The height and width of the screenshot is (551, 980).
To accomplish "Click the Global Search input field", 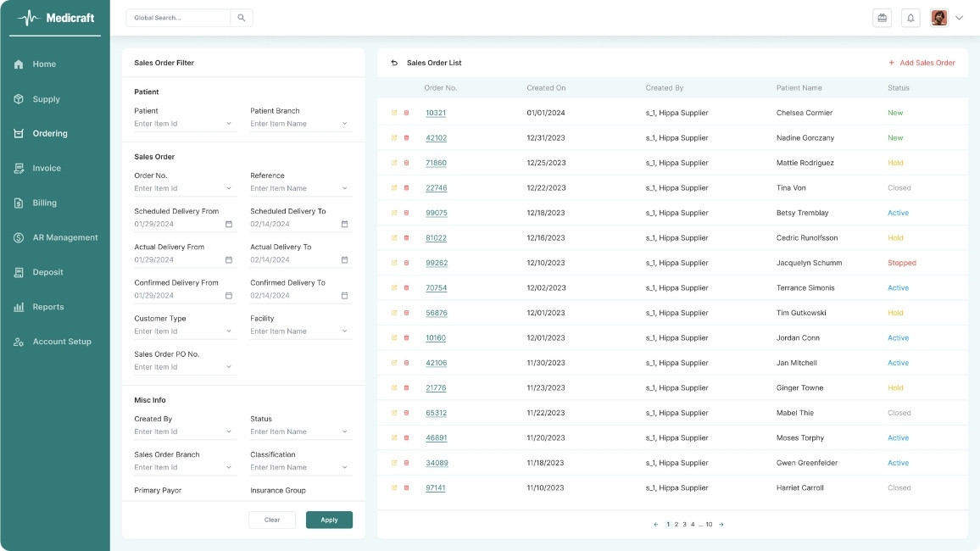I will point(179,18).
